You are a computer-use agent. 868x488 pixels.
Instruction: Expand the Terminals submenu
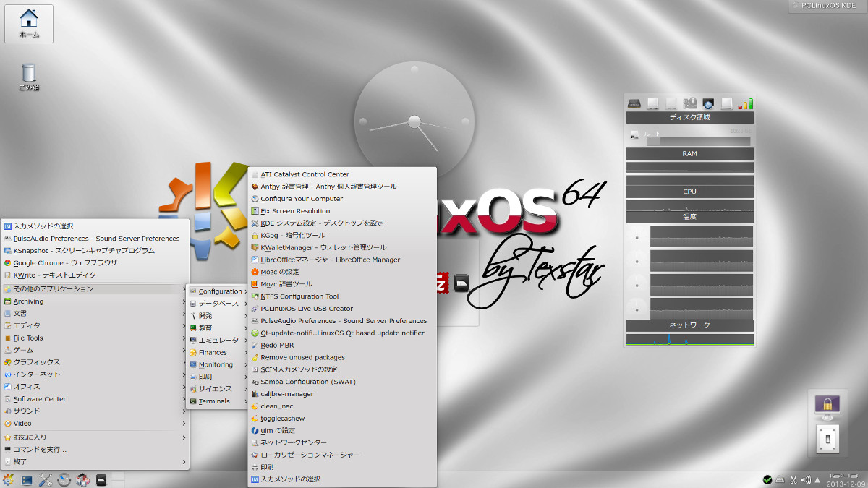pyautogui.click(x=217, y=401)
